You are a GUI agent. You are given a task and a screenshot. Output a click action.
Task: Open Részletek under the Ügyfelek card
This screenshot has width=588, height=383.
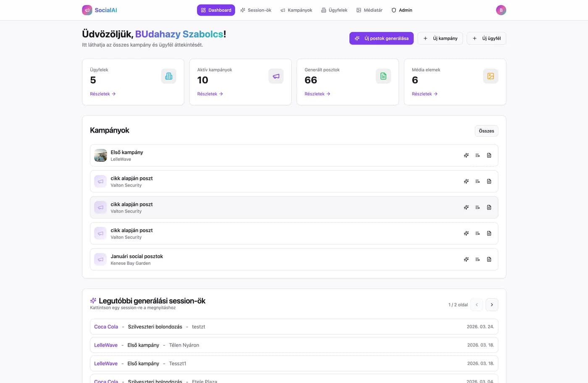103,94
